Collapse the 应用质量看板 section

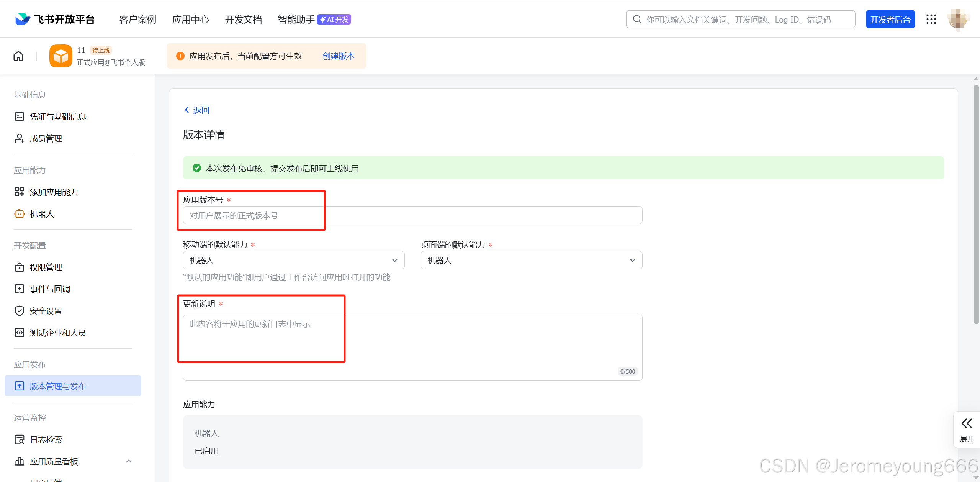128,461
